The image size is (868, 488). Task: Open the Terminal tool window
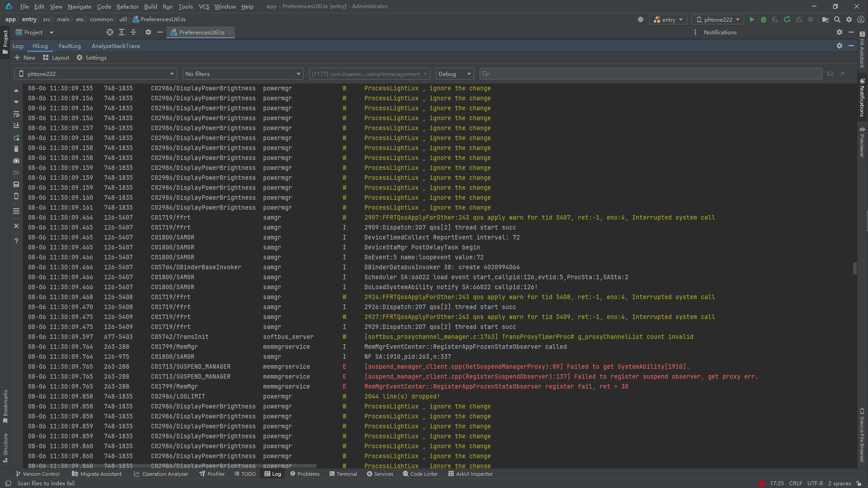(343, 474)
